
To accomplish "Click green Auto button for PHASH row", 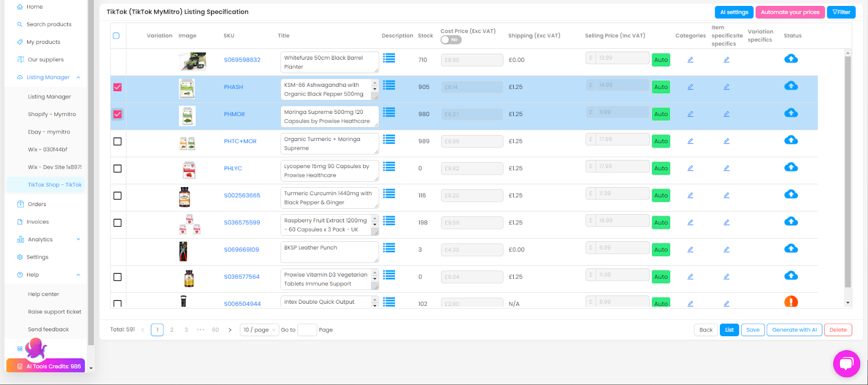I will [x=661, y=87].
